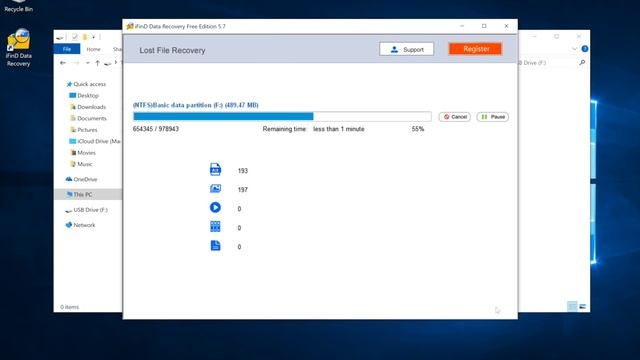Click the picture file type icon beside 197
Image resolution: width=640 pixels, height=360 pixels.
[215, 189]
